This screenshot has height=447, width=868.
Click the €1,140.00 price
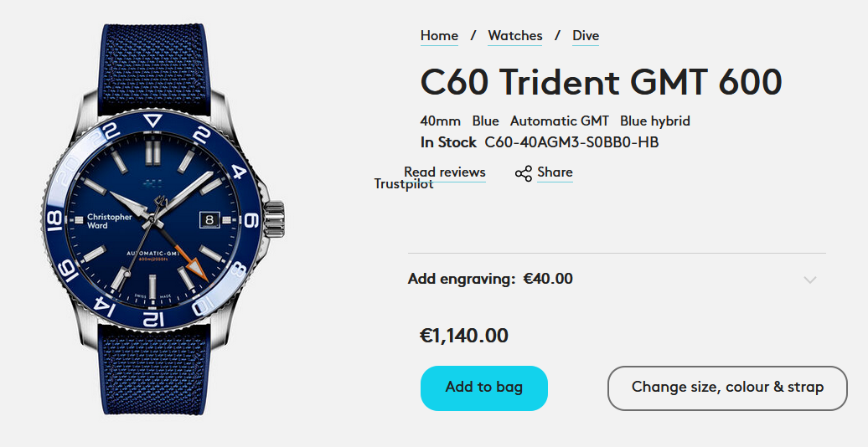pos(464,336)
